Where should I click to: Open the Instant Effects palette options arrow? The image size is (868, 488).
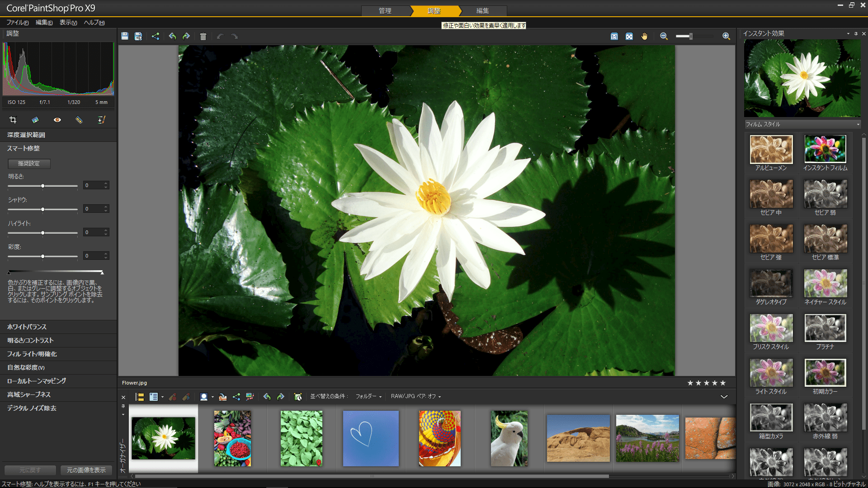point(848,33)
